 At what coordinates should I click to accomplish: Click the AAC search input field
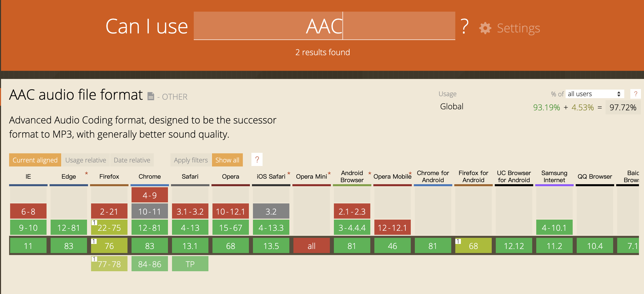click(x=324, y=26)
